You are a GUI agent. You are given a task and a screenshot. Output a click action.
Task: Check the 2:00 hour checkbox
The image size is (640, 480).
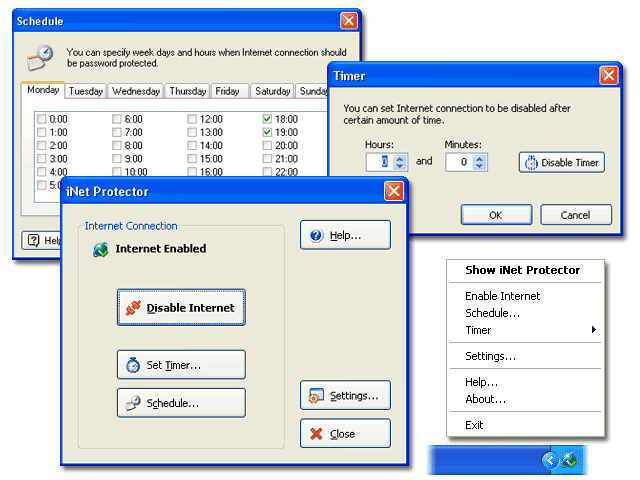tap(42, 145)
